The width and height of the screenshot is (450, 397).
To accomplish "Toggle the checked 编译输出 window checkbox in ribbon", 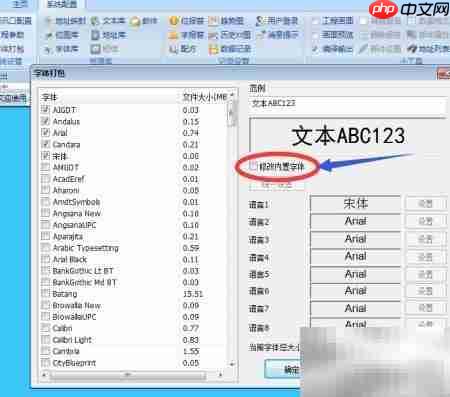I will (315, 49).
